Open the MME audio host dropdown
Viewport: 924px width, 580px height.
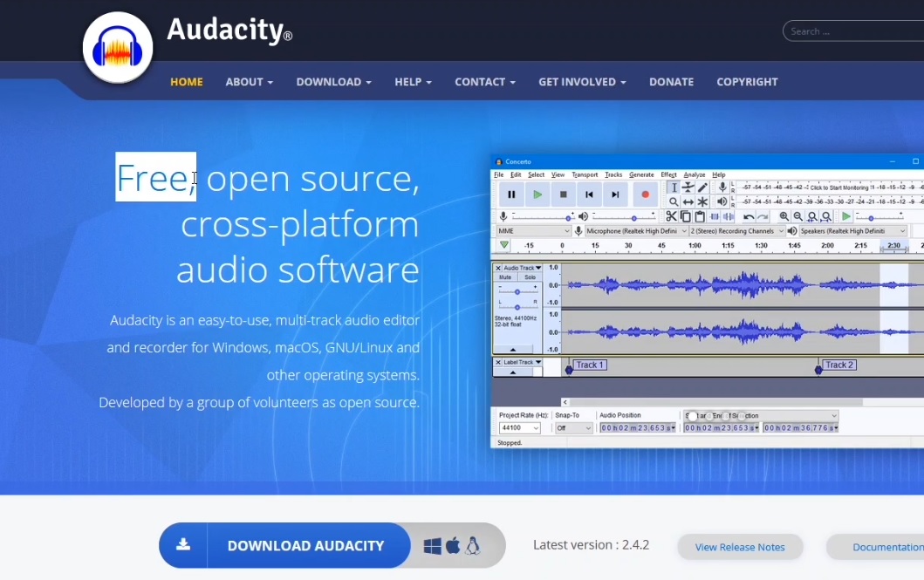pyautogui.click(x=533, y=231)
